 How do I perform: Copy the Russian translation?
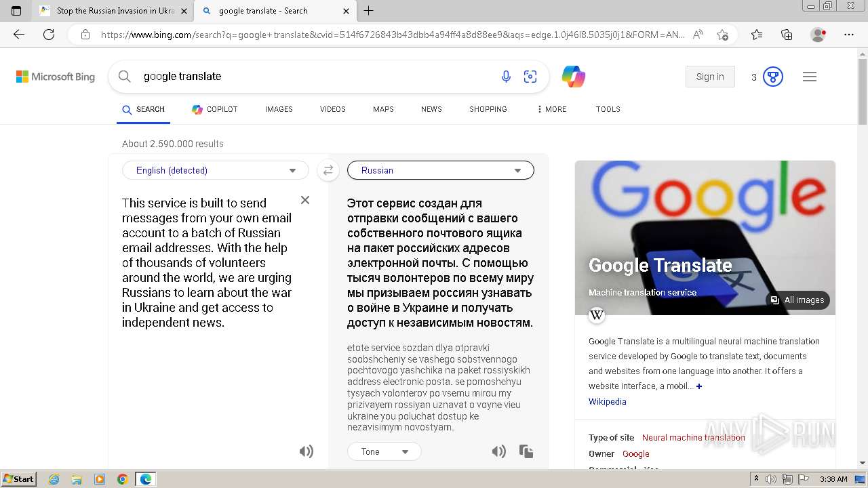point(526,451)
